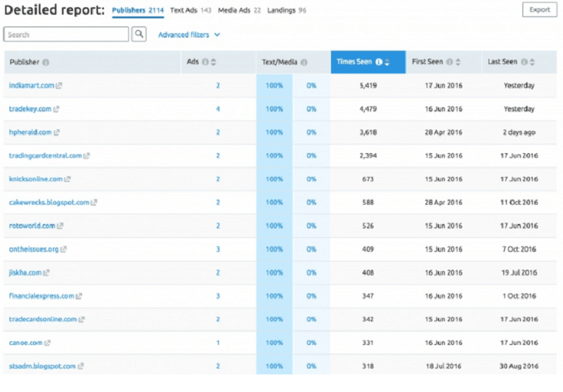The width and height of the screenshot is (563, 392).
Task: Show info tooltip for First Seen column
Action: point(450,62)
